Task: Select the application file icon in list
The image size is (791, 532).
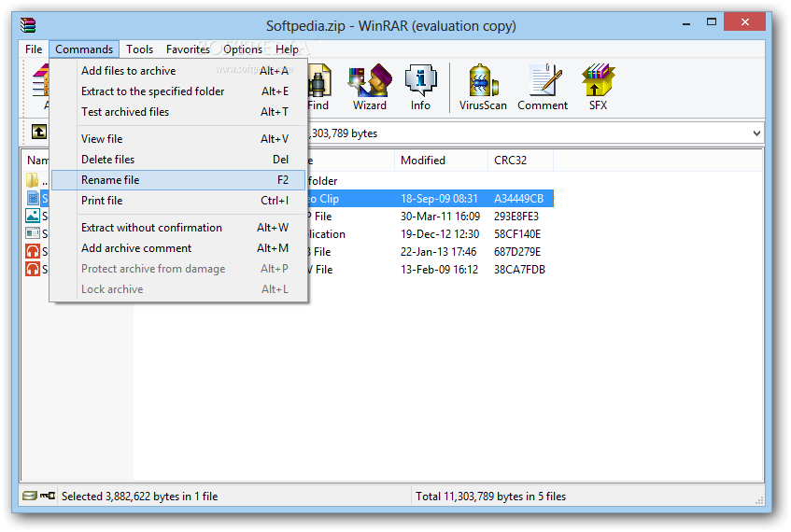Action: click(33, 233)
